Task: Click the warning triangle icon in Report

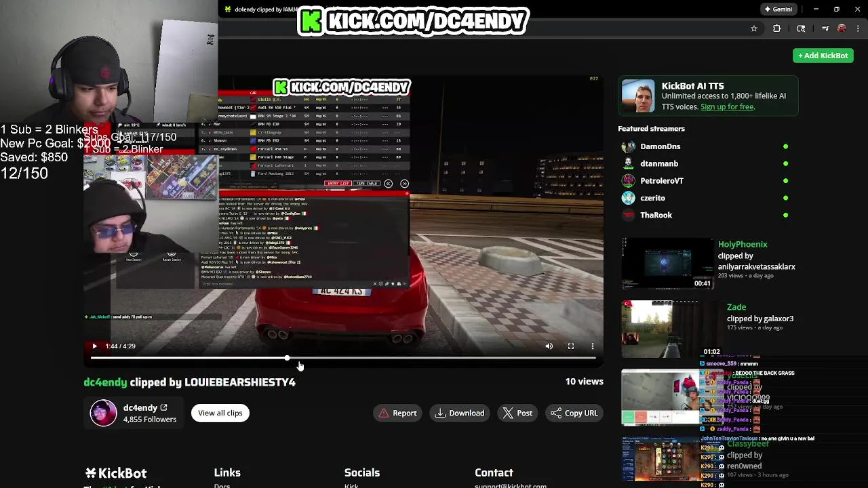Action: 384,413
